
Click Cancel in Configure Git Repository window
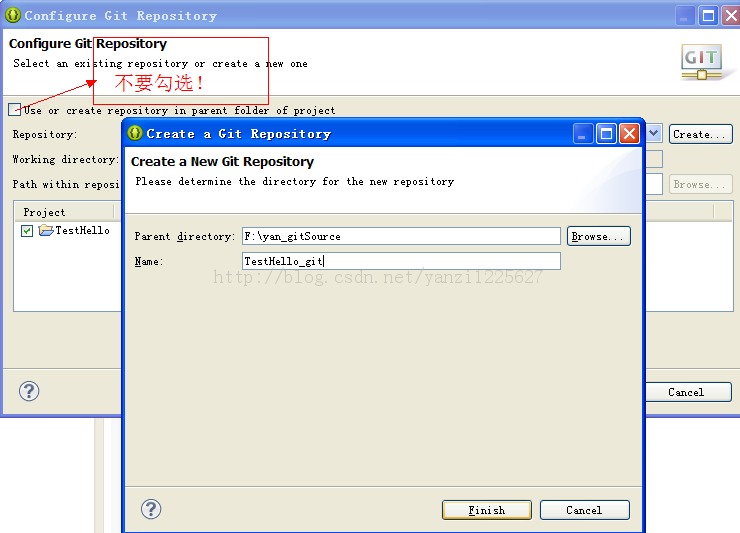tap(688, 392)
